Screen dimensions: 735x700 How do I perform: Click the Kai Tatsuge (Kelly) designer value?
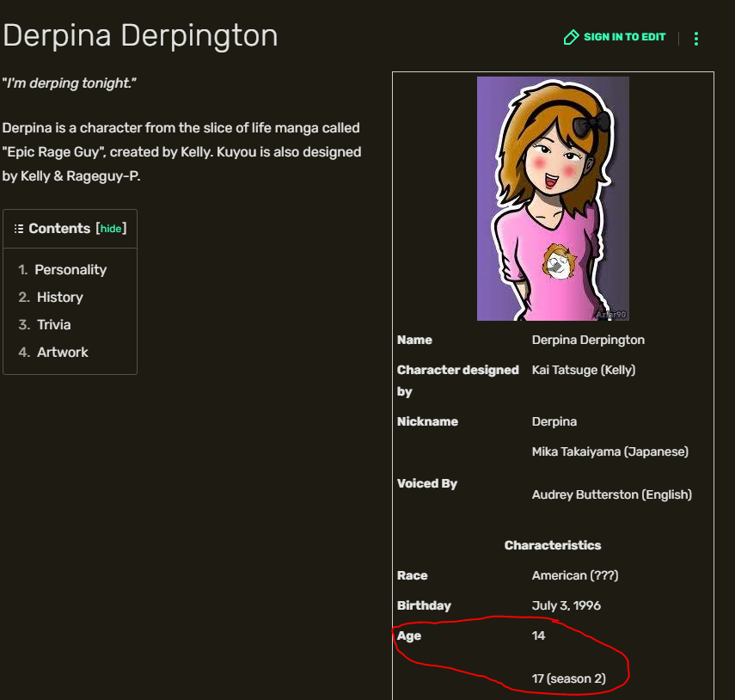tap(584, 370)
